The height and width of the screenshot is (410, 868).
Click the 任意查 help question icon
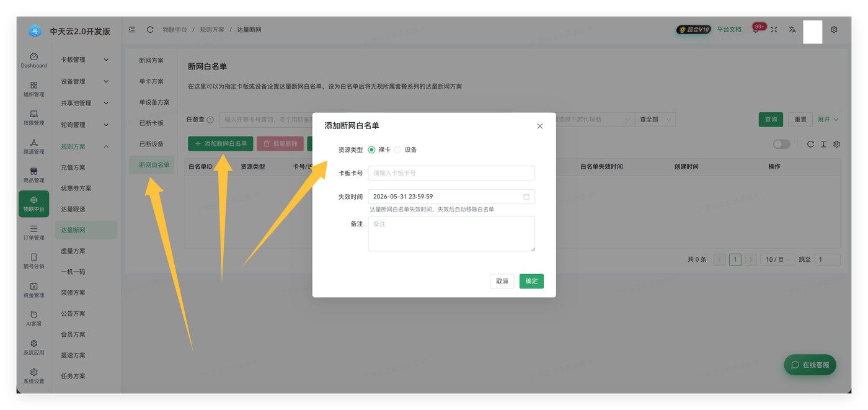point(210,120)
